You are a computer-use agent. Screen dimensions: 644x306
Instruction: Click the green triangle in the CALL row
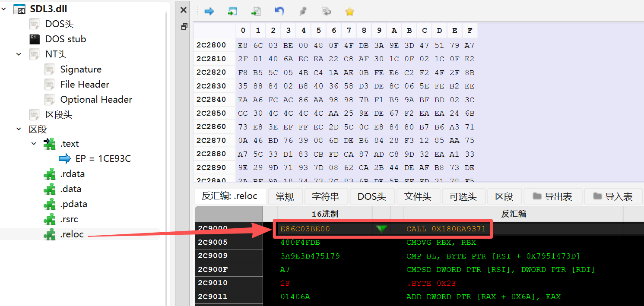(381, 229)
